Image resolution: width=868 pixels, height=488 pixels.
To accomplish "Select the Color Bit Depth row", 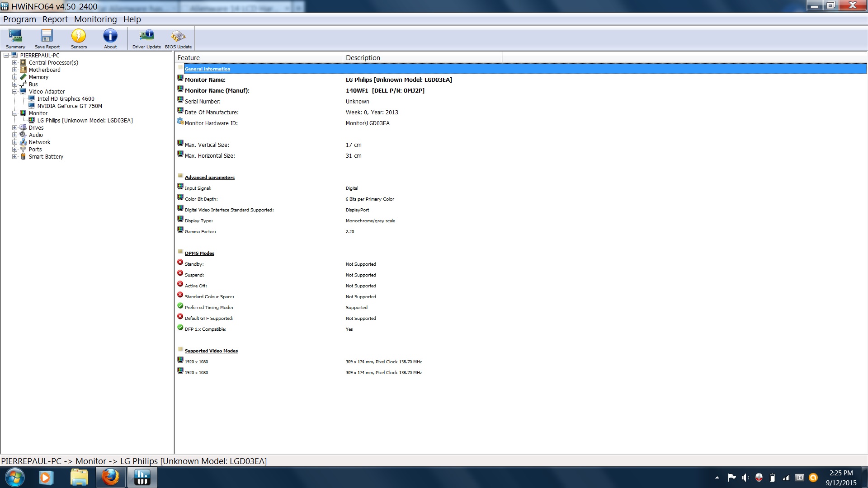I will pos(521,199).
